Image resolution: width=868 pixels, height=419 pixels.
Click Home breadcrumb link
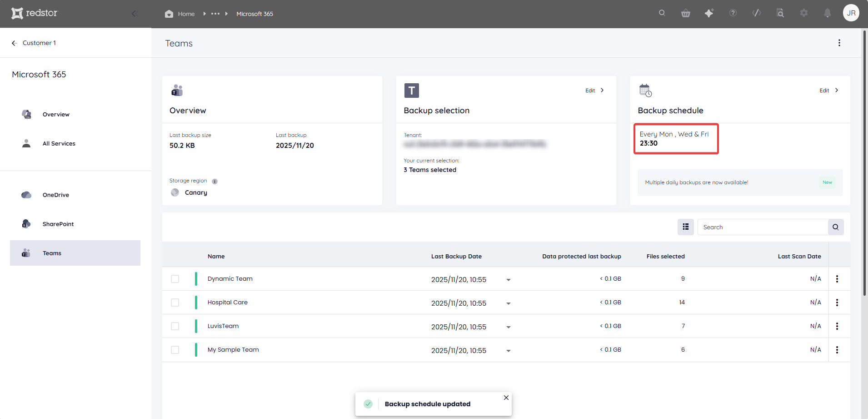tap(186, 14)
